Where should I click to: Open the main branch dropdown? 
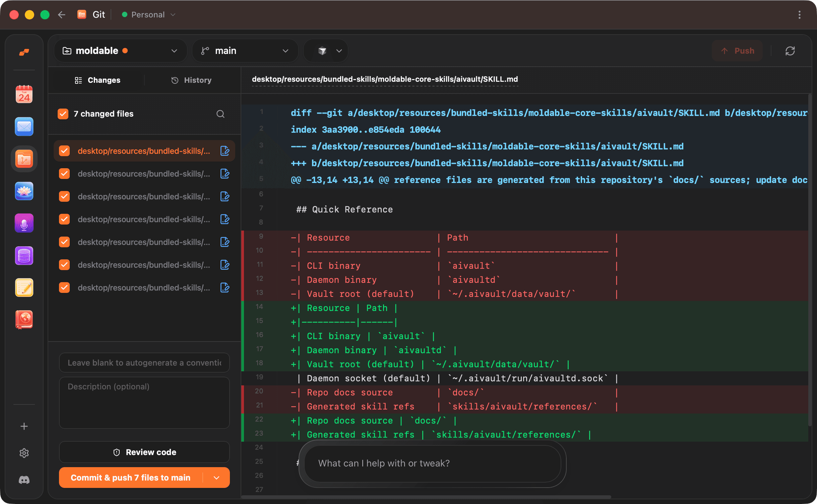pyautogui.click(x=245, y=51)
